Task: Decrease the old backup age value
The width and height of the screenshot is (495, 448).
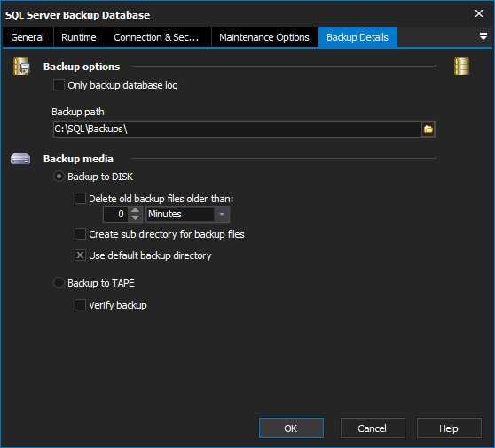Action: [x=135, y=218]
